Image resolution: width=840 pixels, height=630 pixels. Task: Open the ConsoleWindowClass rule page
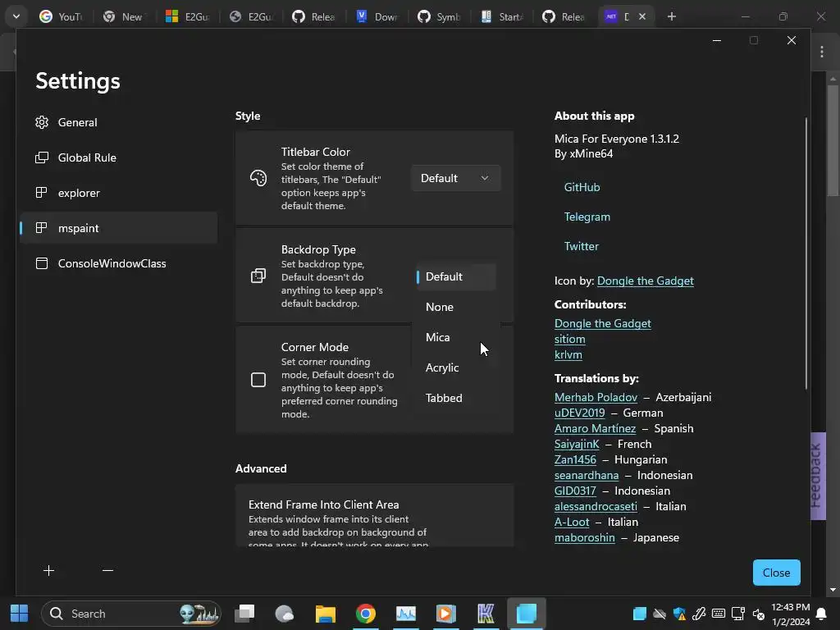click(118, 263)
